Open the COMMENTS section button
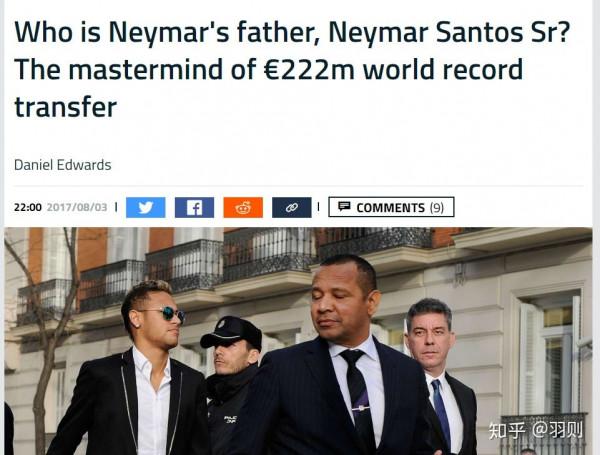This screenshot has width=600, height=455. (x=391, y=207)
